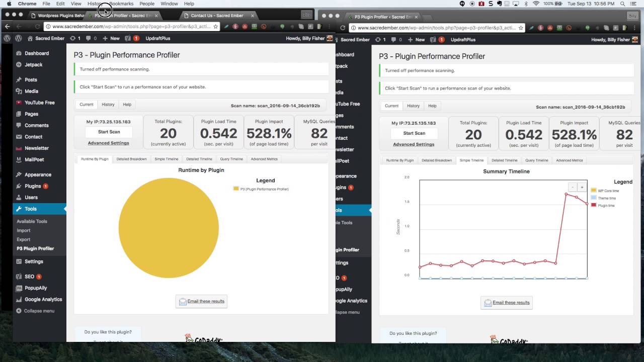Screen dimensions: 644x362
Task: Open UpdraftPlus in left window admin bar
Action: 158,38
